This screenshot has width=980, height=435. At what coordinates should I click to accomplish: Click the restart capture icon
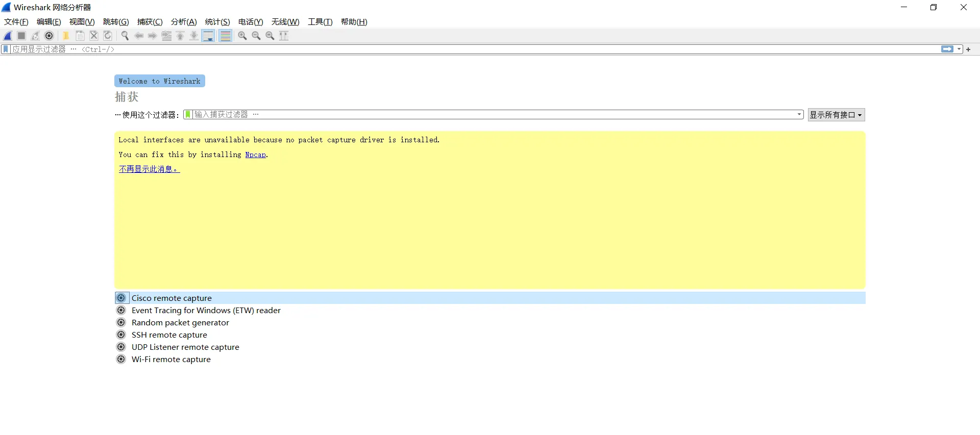(x=35, y=36)
